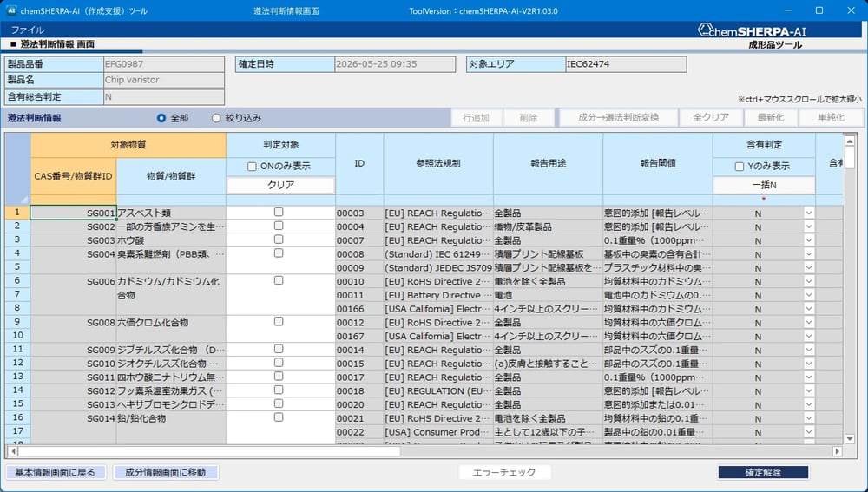
Task: Click the 行追加 button
Action: [476, 118]
